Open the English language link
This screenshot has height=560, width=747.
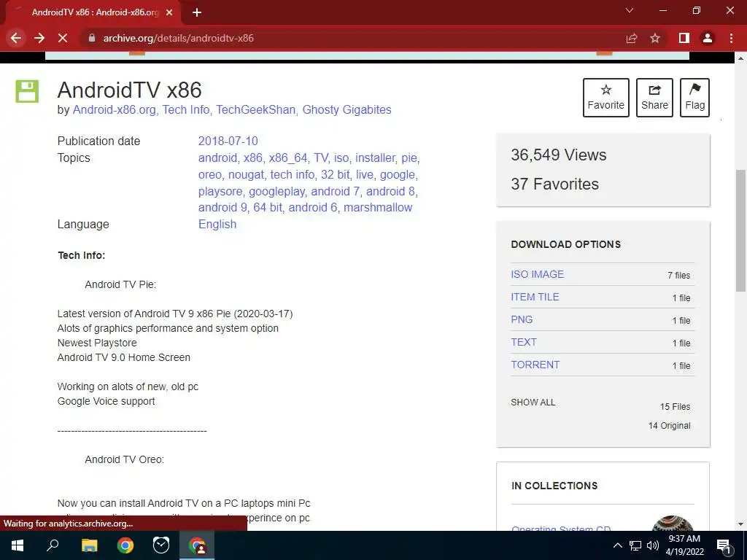217,225
